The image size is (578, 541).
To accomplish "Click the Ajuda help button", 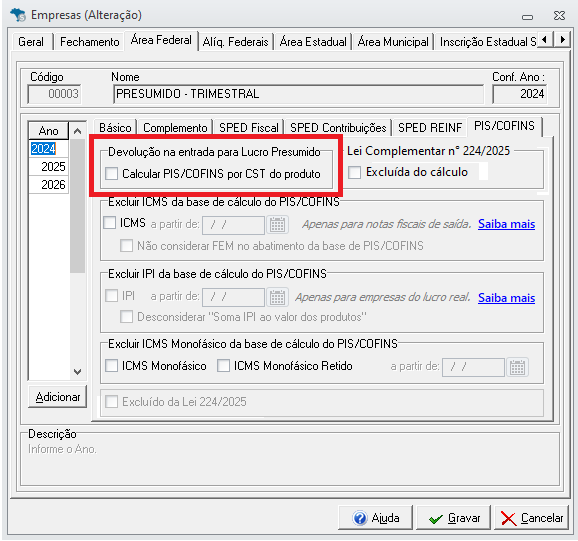I will click(375, 518).
